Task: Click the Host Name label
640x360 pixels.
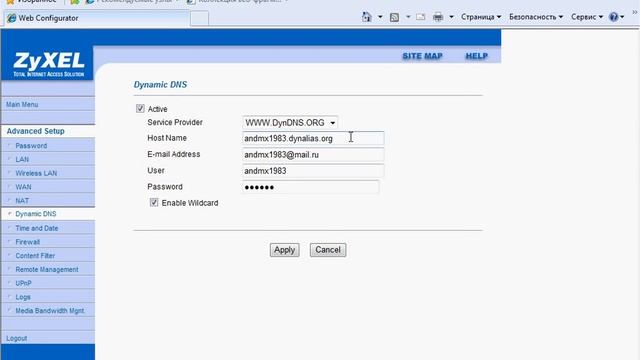Action: click(167, 138)
